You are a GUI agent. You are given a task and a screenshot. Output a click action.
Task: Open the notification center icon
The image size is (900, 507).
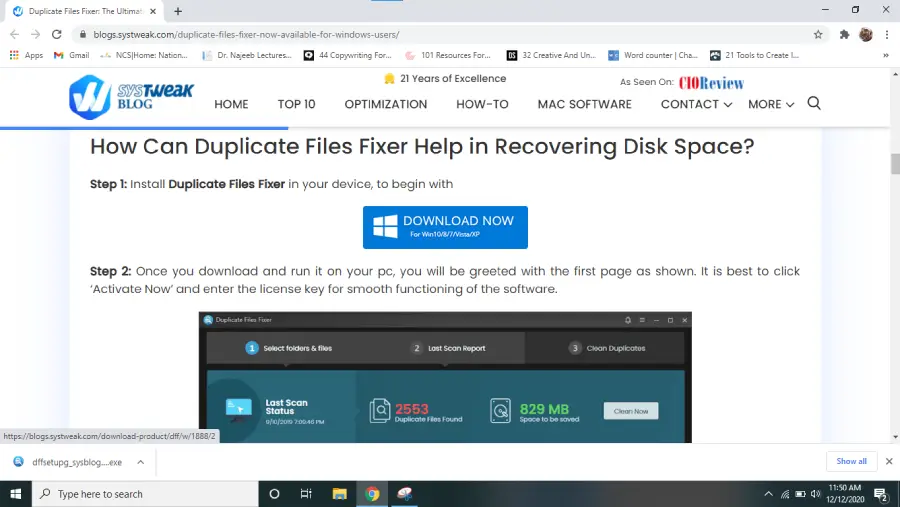point(881,494)
